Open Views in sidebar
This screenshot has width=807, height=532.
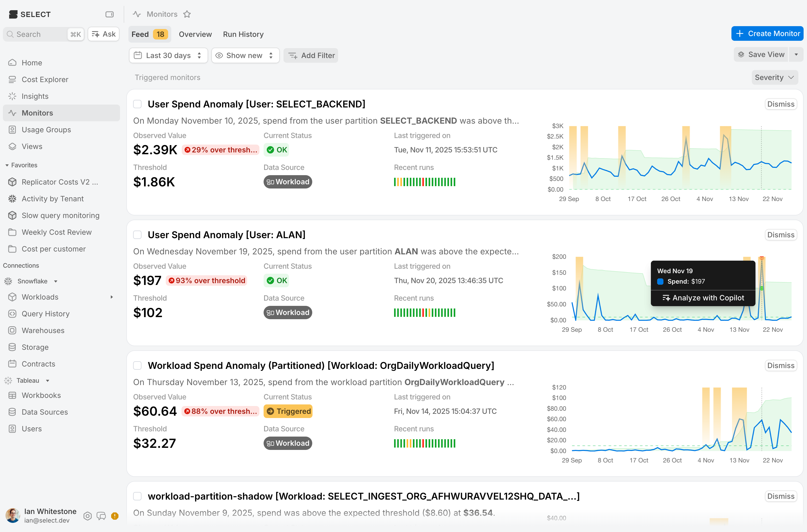(61, 146)
